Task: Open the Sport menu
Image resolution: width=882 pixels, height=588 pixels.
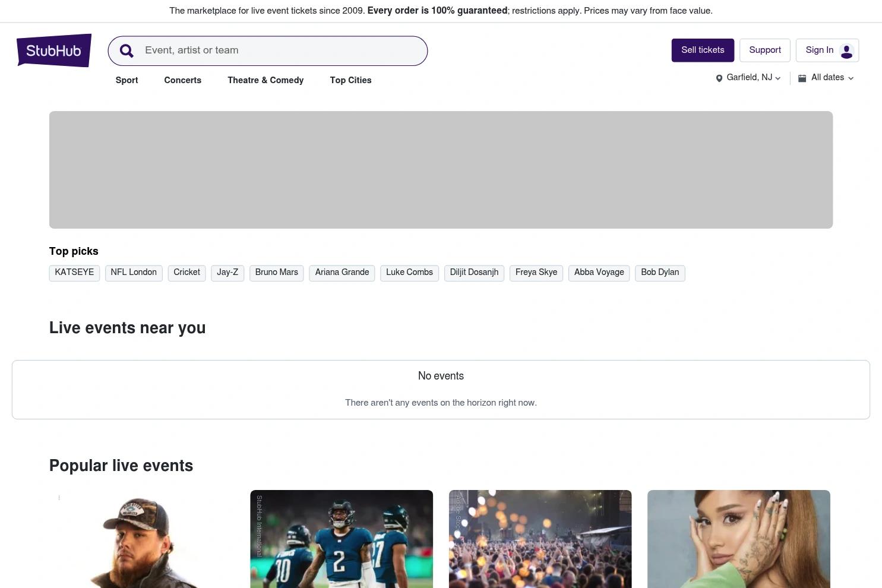Action: [x=127, y=80]
